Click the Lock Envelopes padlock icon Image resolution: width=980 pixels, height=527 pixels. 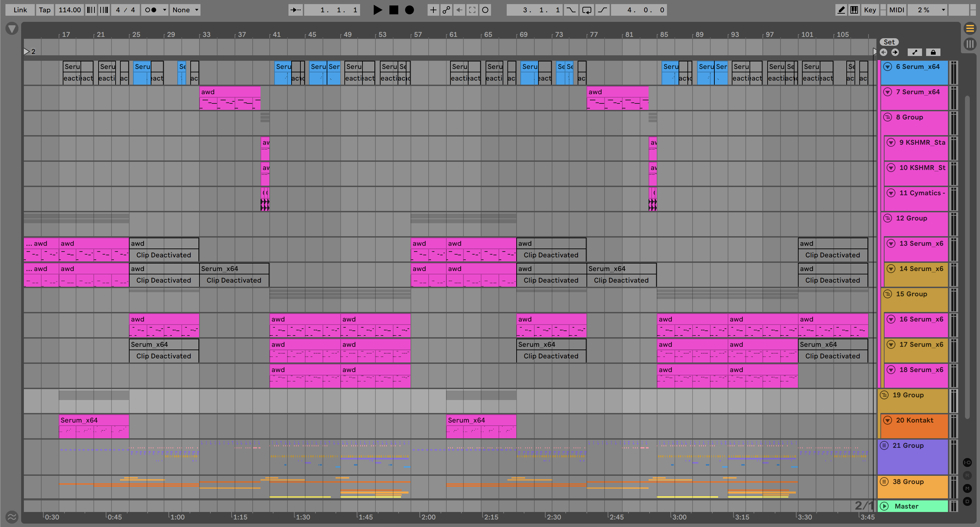[933, 52]
